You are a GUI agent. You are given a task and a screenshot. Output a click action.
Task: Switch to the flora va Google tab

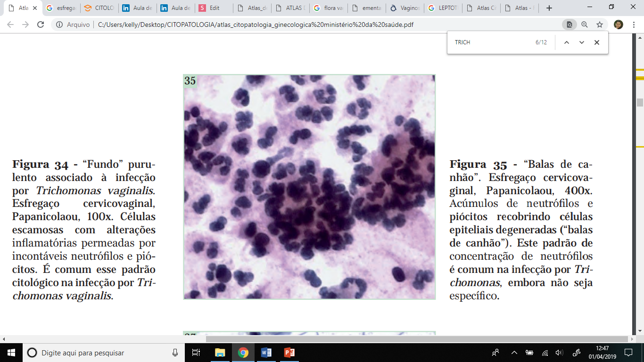coord(329,8)
